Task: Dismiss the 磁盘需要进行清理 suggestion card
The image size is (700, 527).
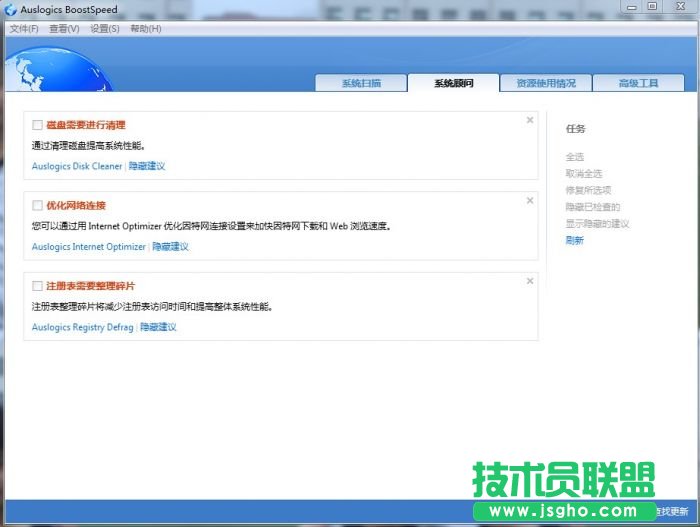Action: (530, 120)
